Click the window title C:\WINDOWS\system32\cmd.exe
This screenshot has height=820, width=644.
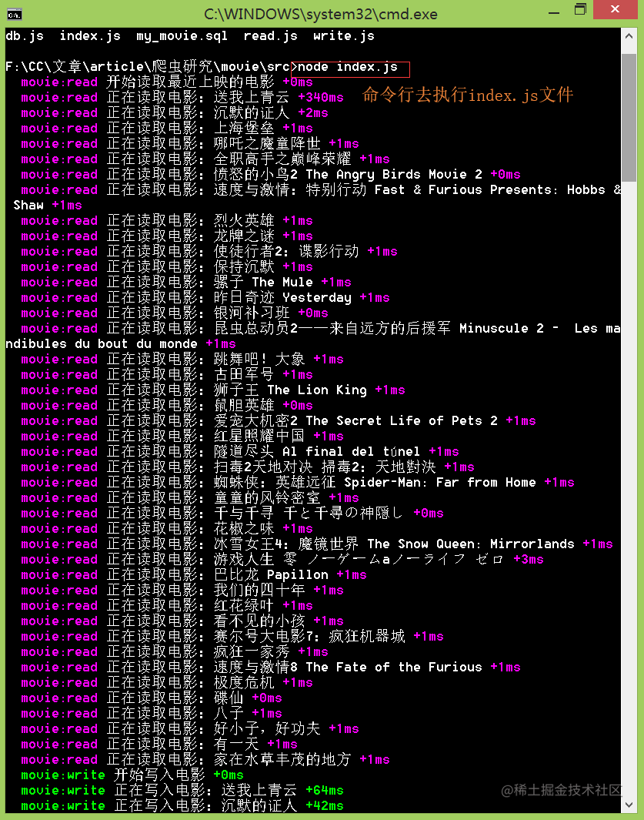coord(320,14)
